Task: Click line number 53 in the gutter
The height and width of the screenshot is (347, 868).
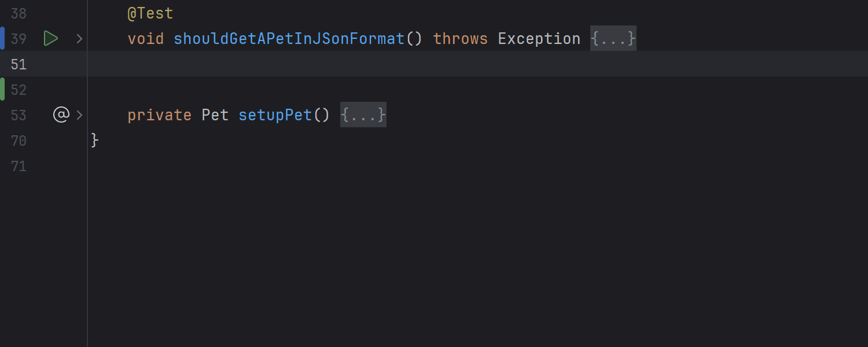Action: (19, 115)
